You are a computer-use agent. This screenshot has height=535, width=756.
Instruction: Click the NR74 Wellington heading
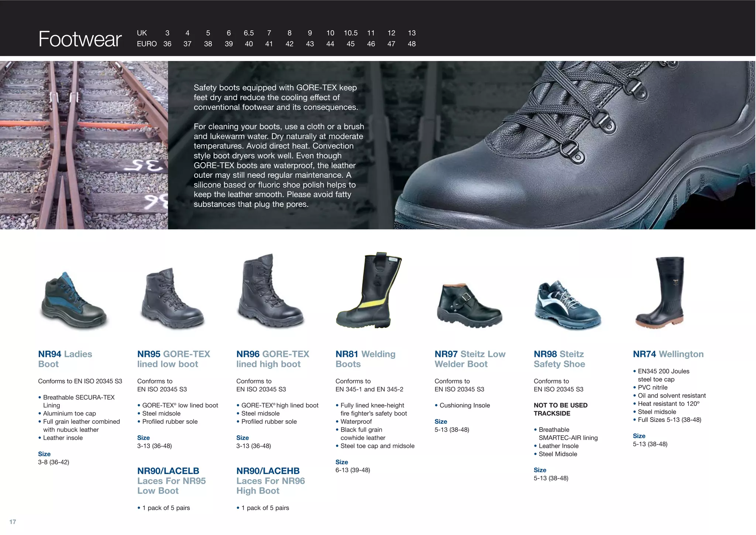pos(668,354)
